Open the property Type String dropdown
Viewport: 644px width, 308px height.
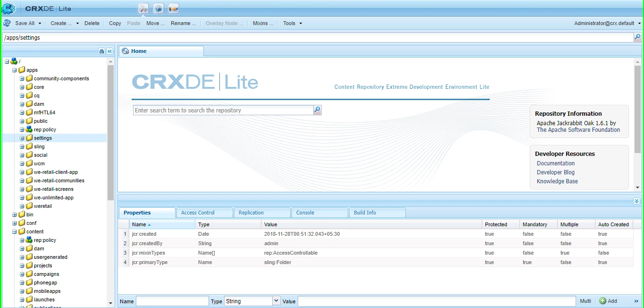276,301
